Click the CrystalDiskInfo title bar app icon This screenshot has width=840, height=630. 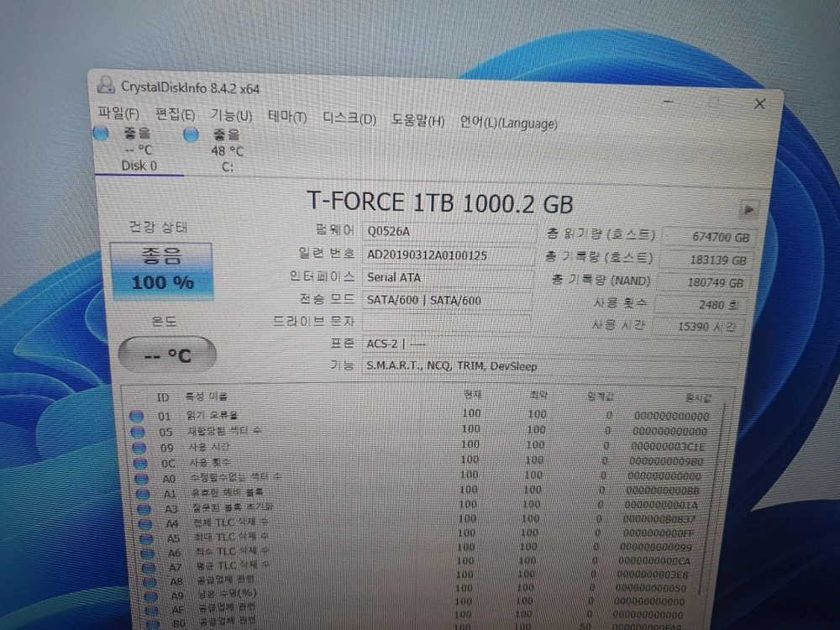click(106, 84)
